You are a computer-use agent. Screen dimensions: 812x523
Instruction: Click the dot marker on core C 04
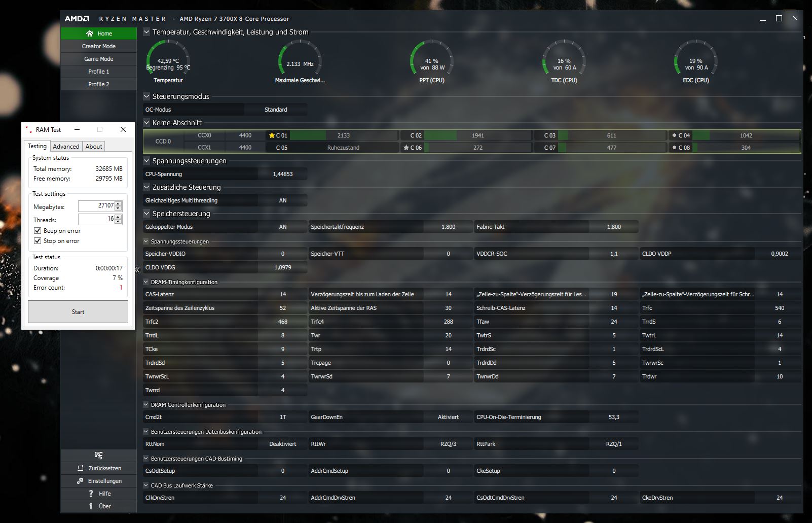674,135
